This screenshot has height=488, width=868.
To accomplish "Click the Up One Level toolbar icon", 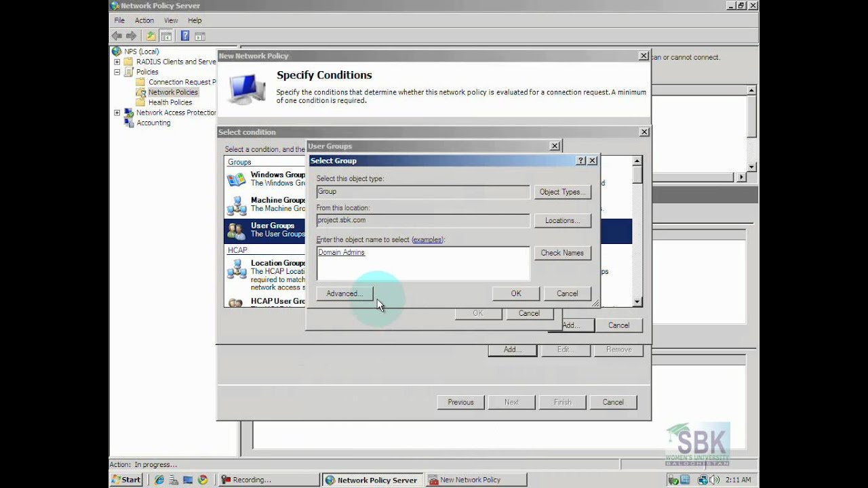I will (x=151, y=36).
